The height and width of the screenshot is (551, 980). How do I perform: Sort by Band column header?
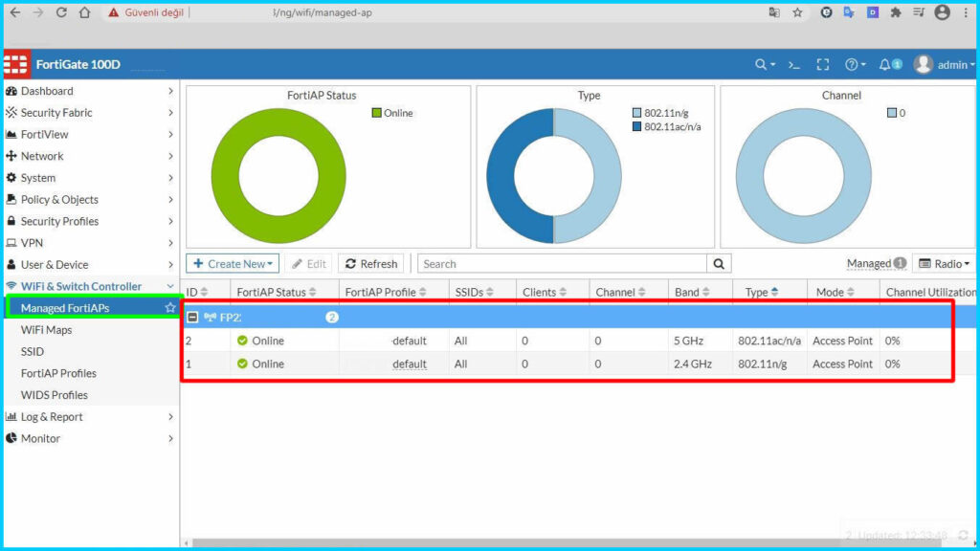click(x=691, y=292)
